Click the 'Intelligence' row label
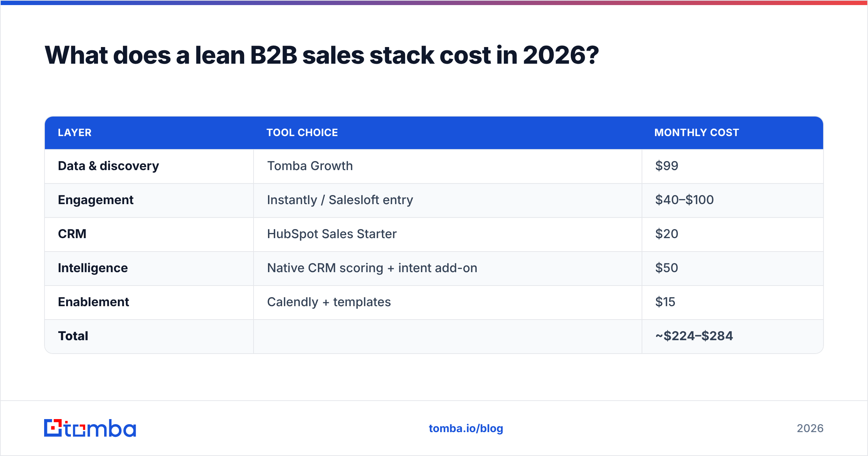 pos(93,268)
